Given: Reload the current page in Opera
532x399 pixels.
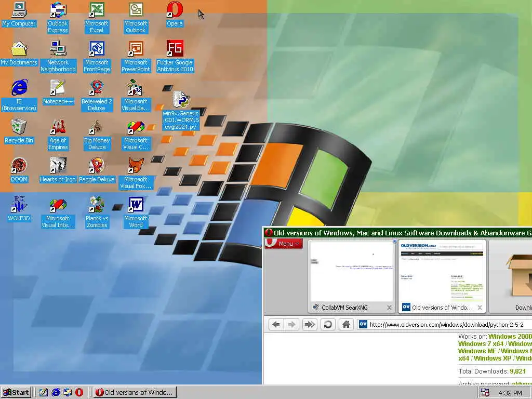Looking at the screenshot, I should pos(328,325).
